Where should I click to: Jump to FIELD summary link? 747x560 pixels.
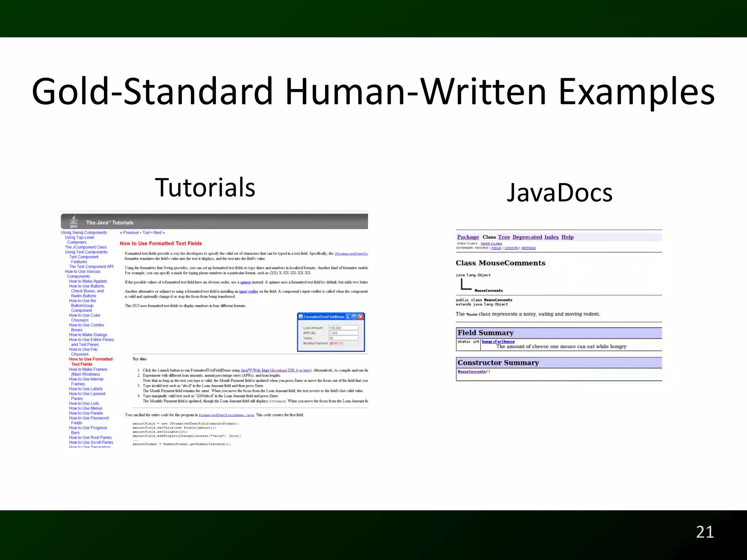(x=496, y=248)
